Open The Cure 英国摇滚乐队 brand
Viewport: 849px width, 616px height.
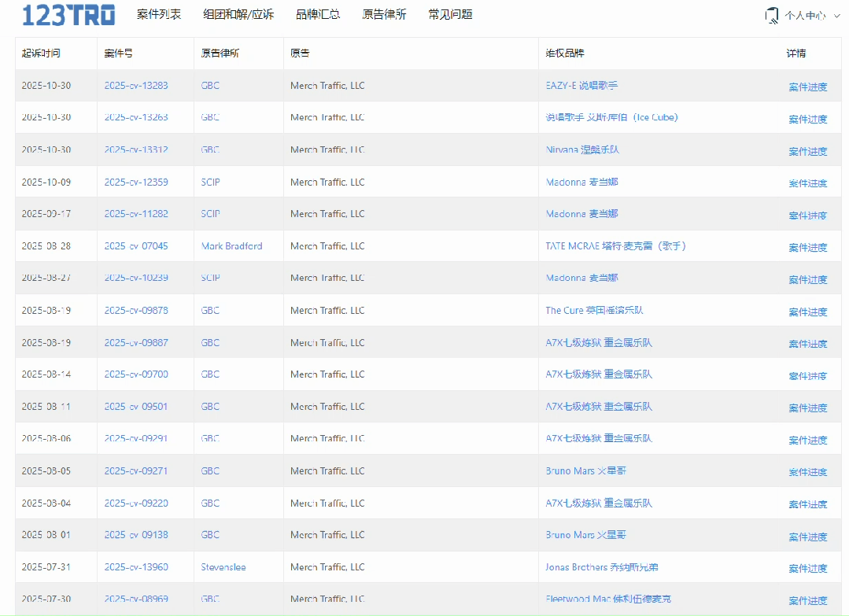pyautogui.click(x=594, y=311)
